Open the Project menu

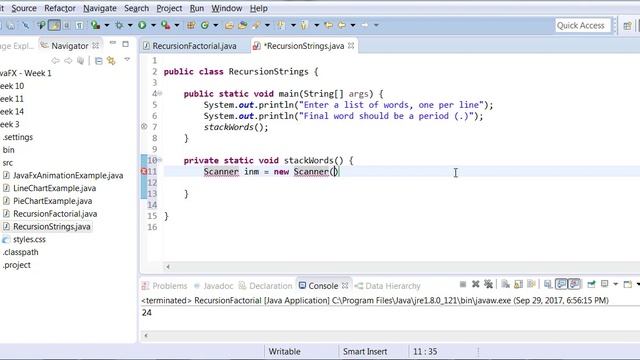coord(169,8)
